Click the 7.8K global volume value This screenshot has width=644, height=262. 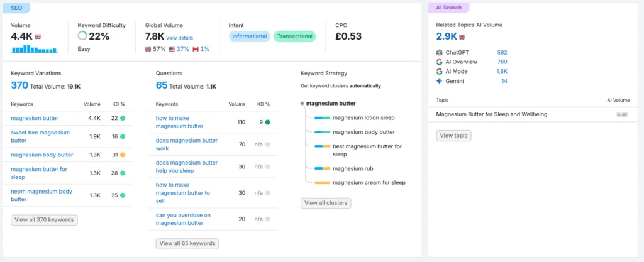tap(155, 36)
